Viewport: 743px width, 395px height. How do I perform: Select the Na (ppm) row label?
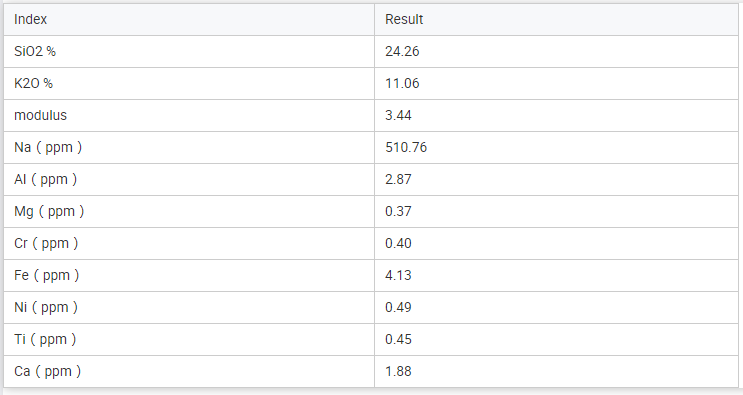[48, 147]
